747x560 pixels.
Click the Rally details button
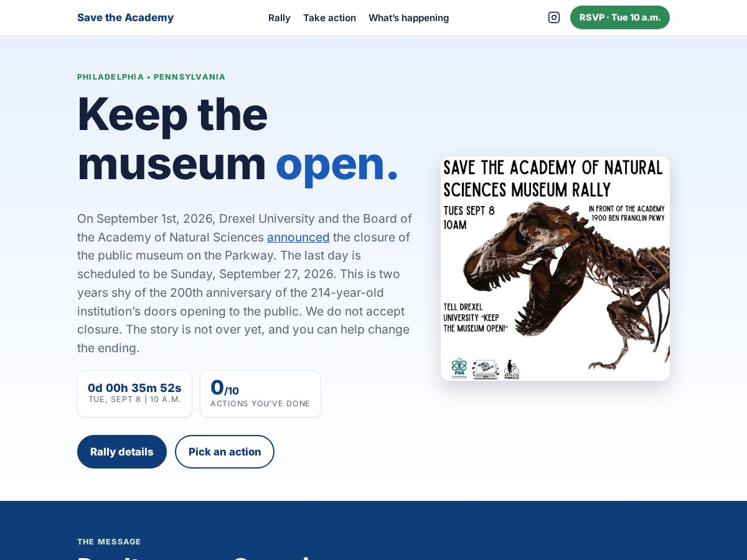[122, 452]
